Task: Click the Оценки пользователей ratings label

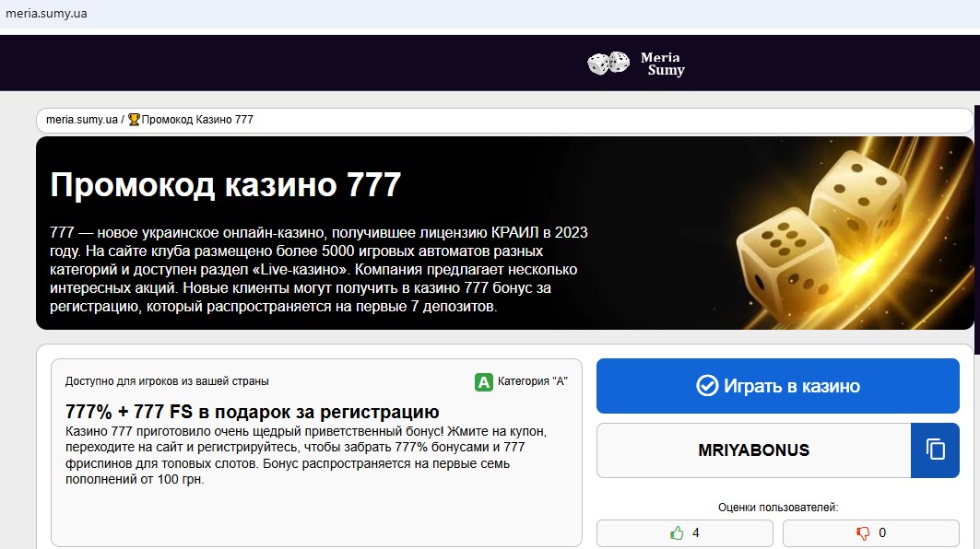Action: click(x=778, y=507)
